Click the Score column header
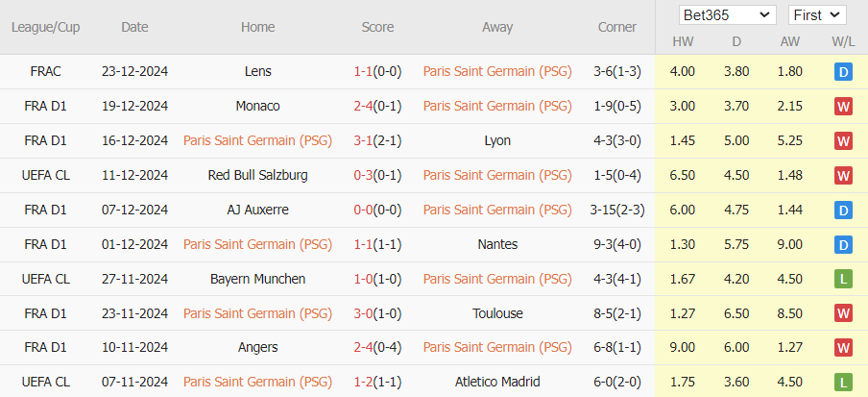868x397 pixels. pyautogui.click(x=377, y=28)
